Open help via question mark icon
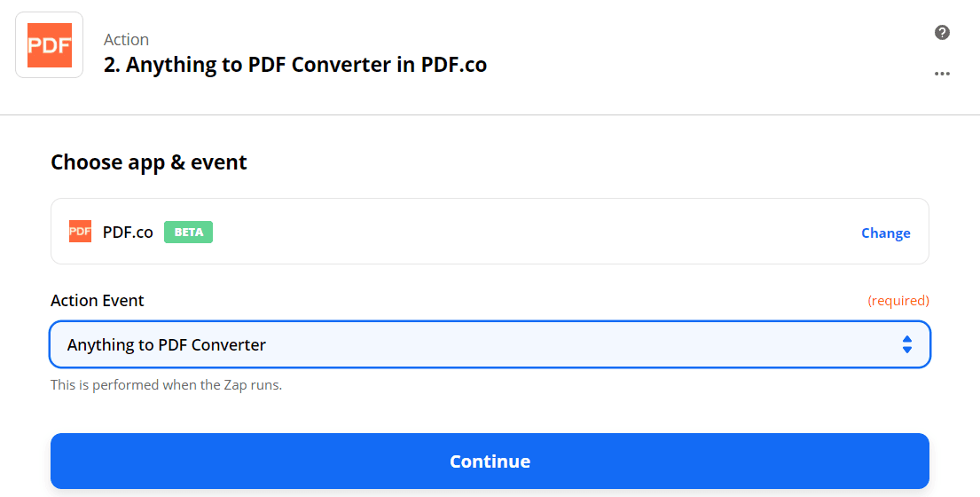The height and width of the screenshot is (497, 980). [x=942, y=33]
